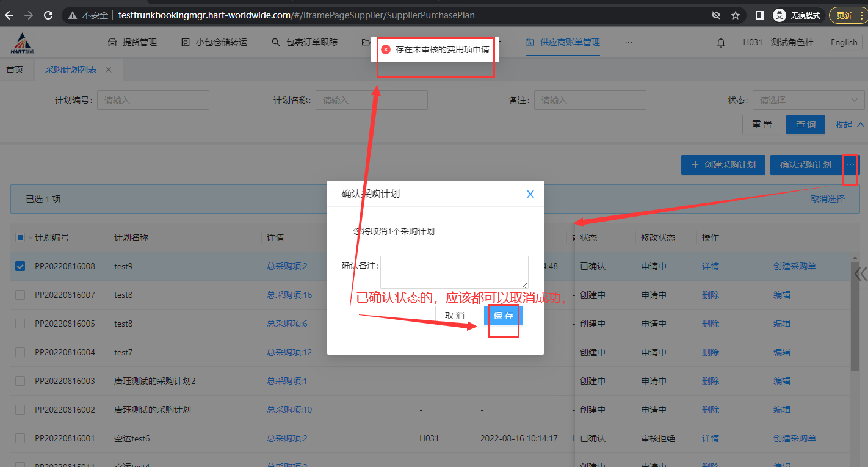The image size is (868, 467).
Task: Check the PP20220816007 row checkbox
Action: (20, 295)
